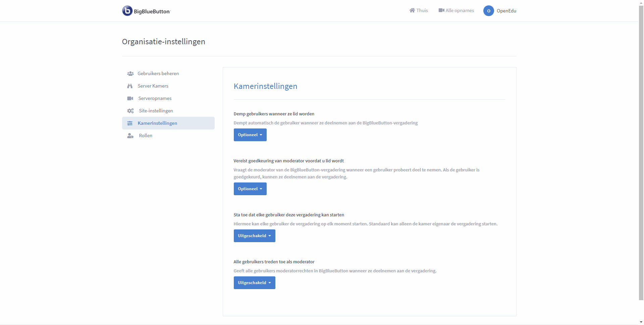
Task: Open Optioneel dropdown for moderator approval
Action: pyautogui.click(x=250, y=189)
